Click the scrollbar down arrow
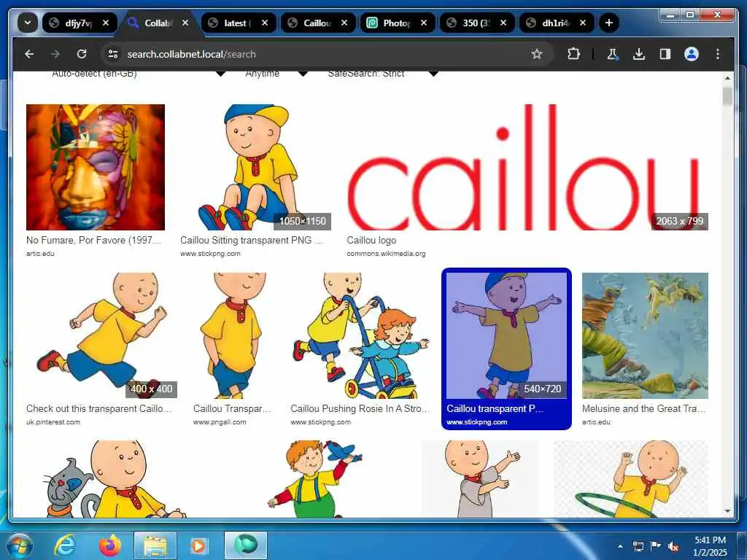This screenshot has width=747, height=560. click(x=727, y=511)
